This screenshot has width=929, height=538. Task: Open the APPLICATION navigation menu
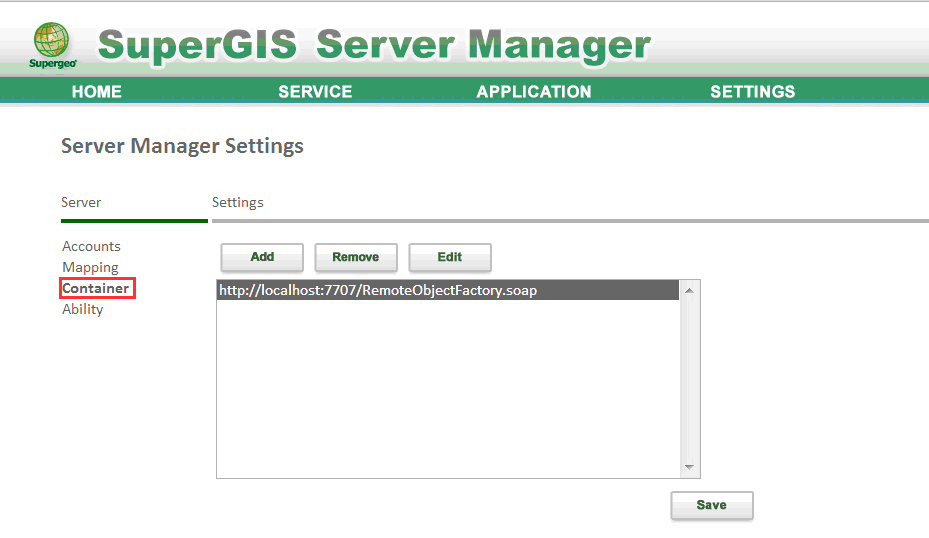(534, 91)
